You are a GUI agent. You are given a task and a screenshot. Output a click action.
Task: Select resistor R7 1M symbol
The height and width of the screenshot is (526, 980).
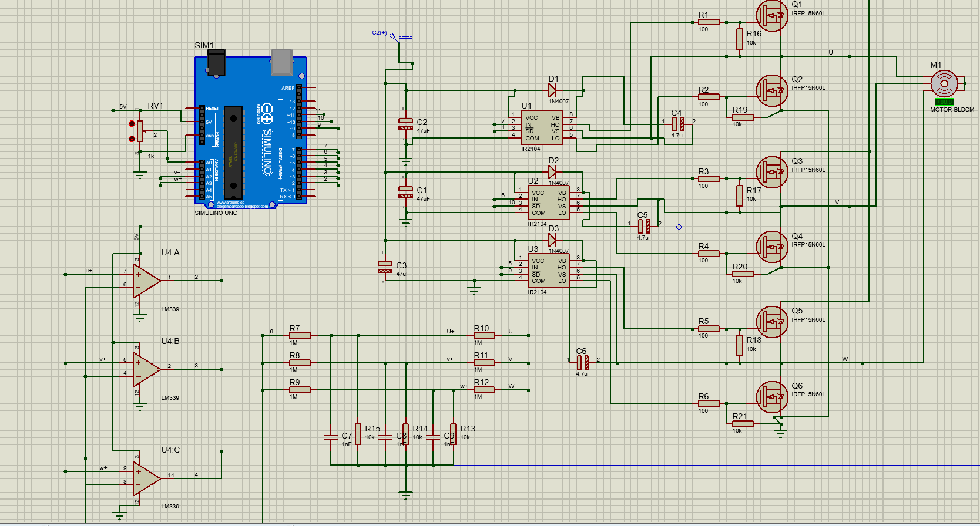pos(300,335)
